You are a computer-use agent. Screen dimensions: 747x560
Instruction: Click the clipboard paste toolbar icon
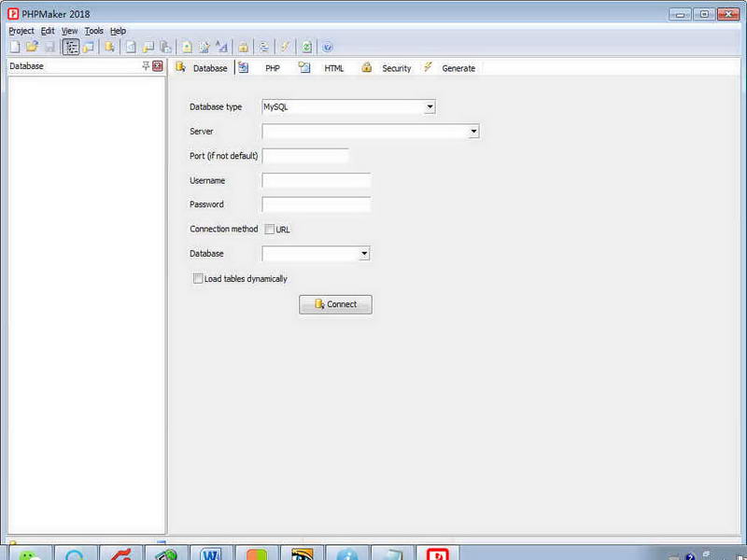pos(165,47)
